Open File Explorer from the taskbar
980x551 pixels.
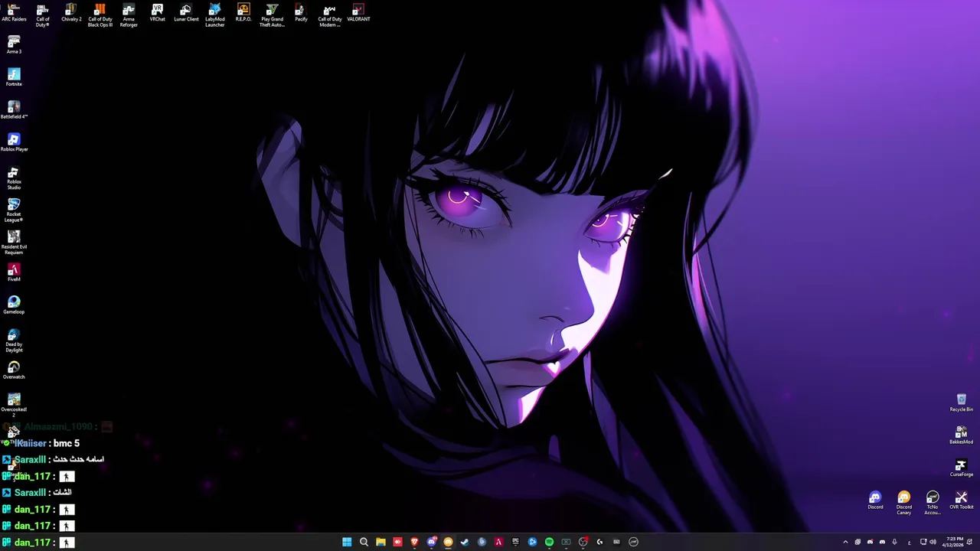point(381,542)
